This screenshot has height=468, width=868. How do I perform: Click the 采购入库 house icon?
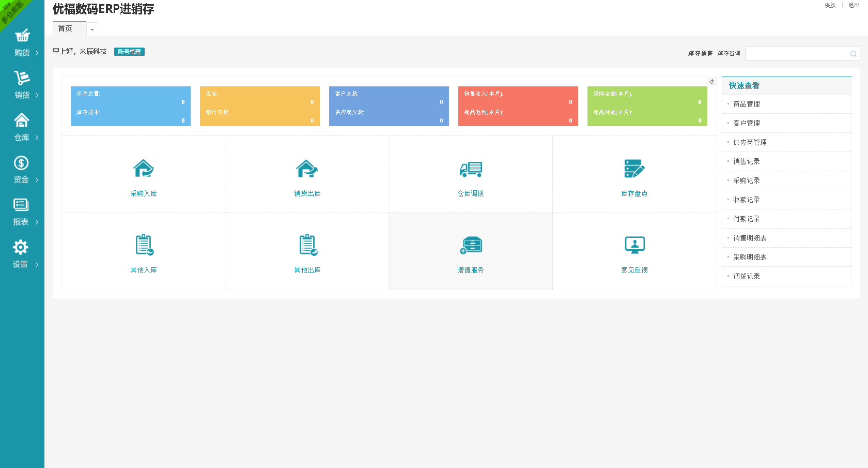(x=144, y=169)
